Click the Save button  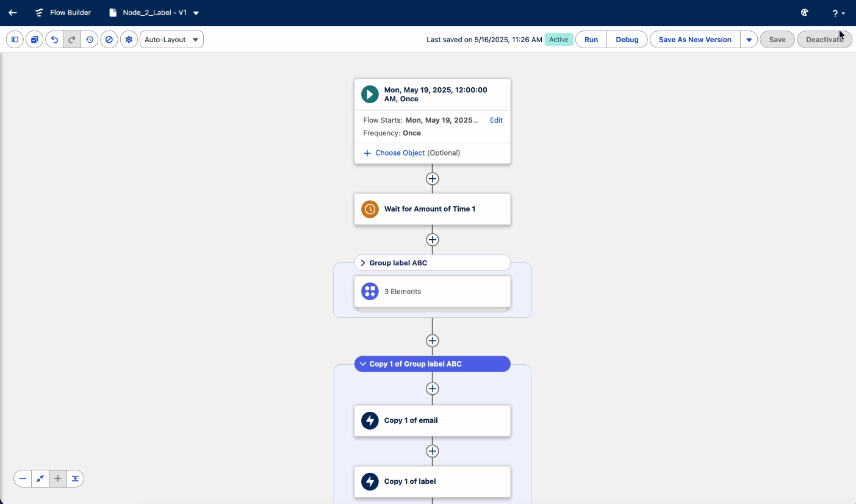(x=777, y=40)
